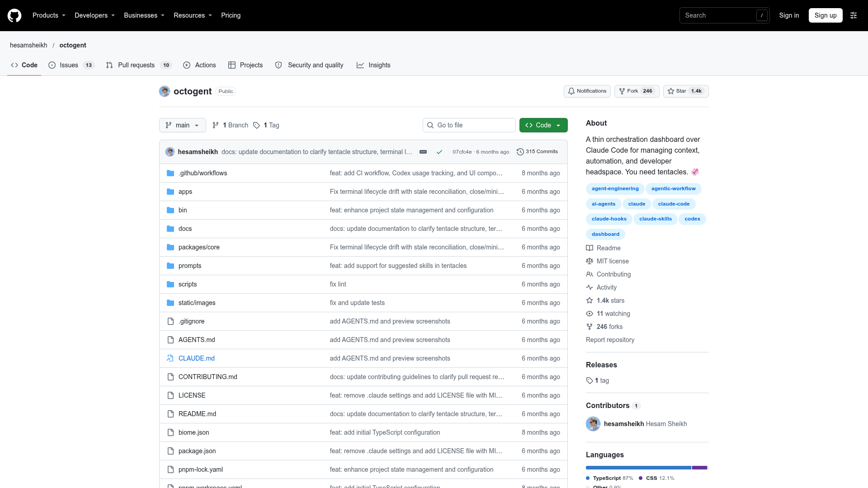The height and width of the screenshot is (488, 868).
Task: Click the scale icon beside MIT license
Action: click(x=590, y=261)
